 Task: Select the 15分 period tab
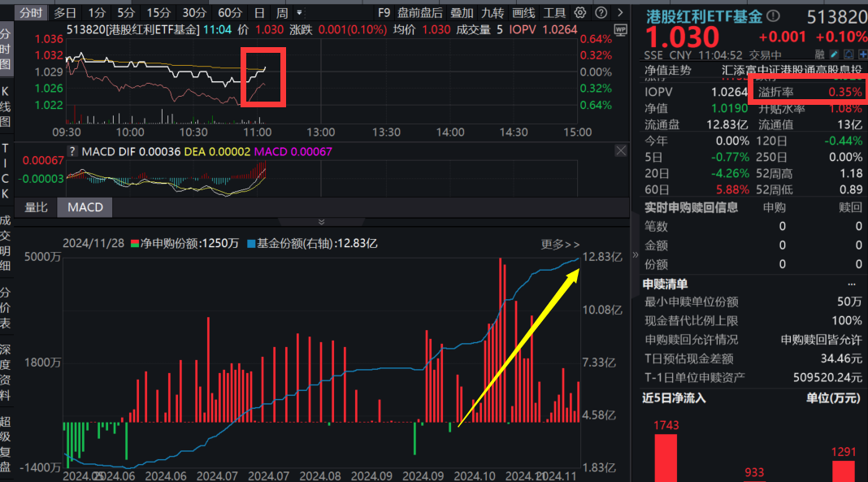click(158, 12)
